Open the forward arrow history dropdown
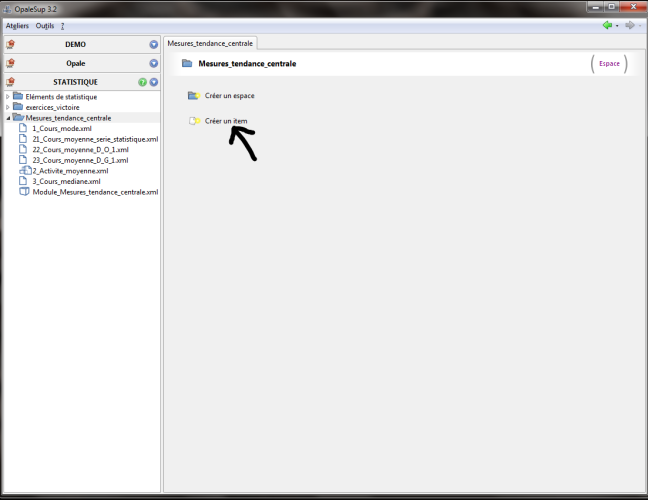Image resolution: width=648 pixels, height=500 pixels. pyautogui.click(x=640, y=26)
